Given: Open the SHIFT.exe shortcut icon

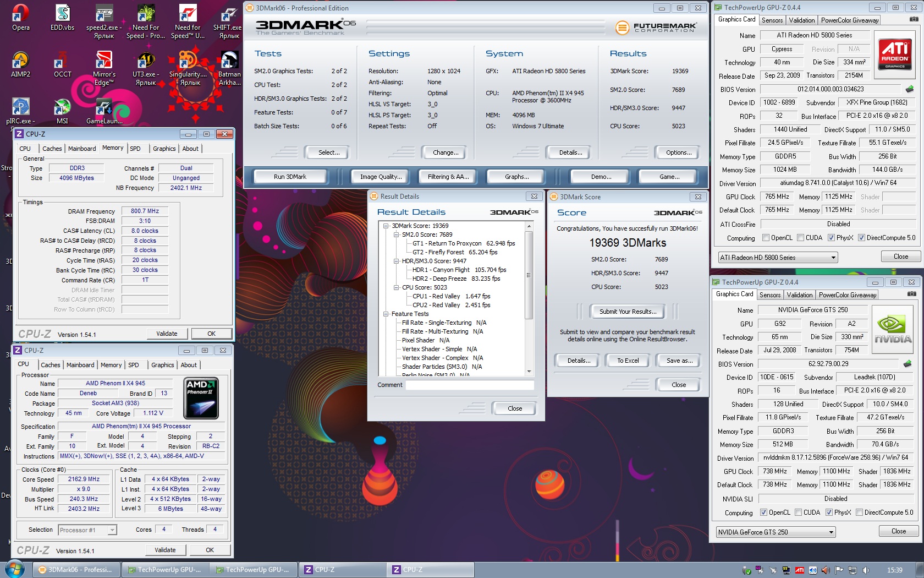Looking at the screenshot, I should 229,21.
